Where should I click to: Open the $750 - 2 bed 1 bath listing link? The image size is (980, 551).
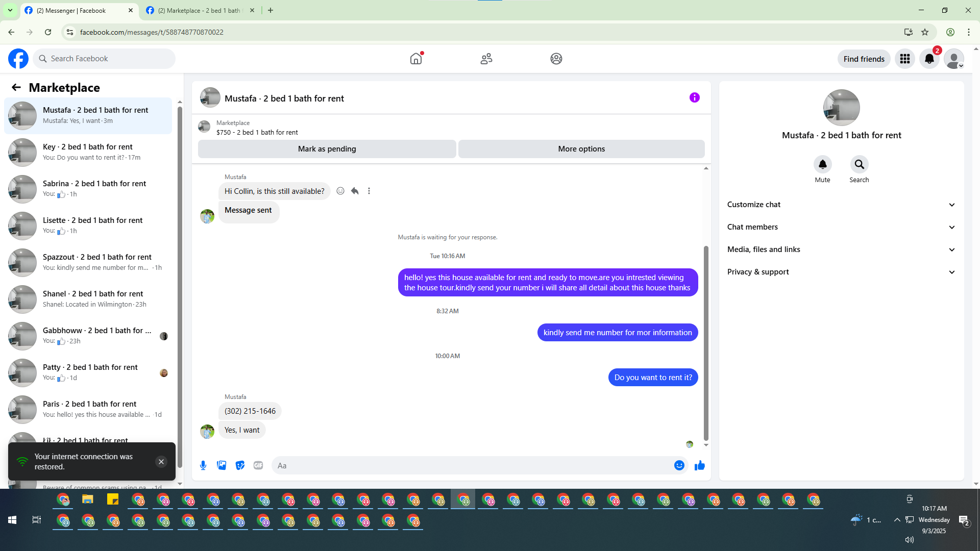257,132
